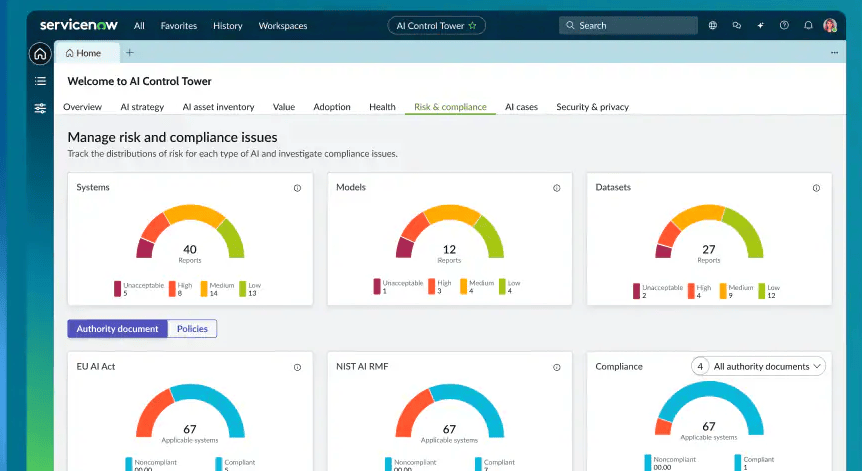The height and width of the screenshot is (471, 862).
Task: Favorite AI Control Tower with star
Action: (x=473, y=26)
